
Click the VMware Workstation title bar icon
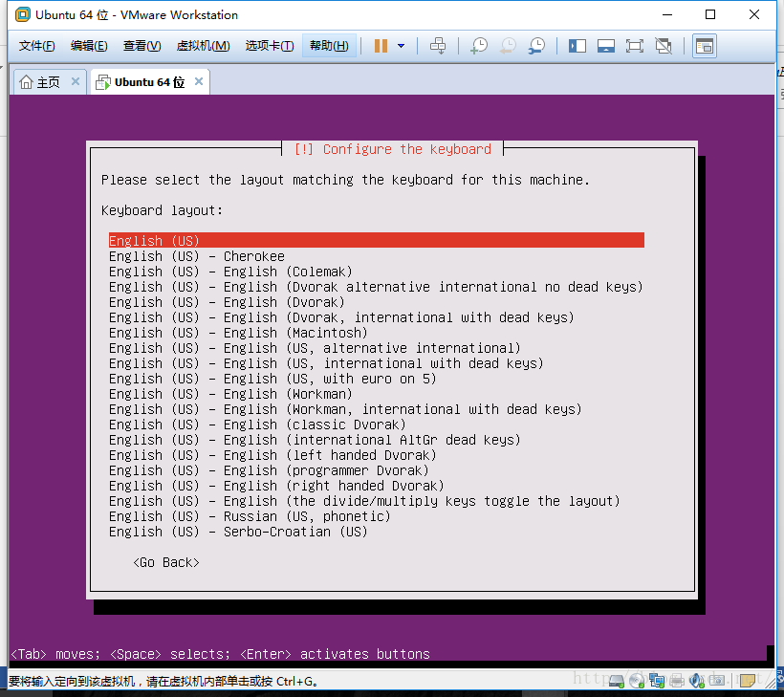click(x=23, y=14)
